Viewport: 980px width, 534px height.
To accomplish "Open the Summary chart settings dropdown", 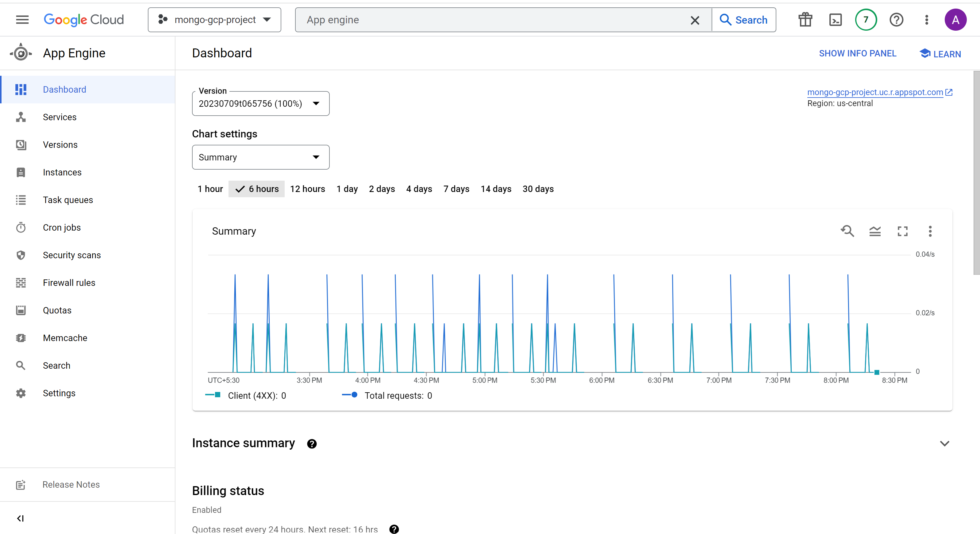I will click(261, 157).
